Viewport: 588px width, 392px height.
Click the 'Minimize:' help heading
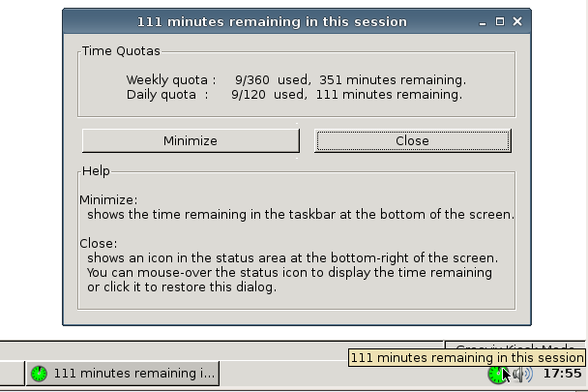(x=108, y=199)
